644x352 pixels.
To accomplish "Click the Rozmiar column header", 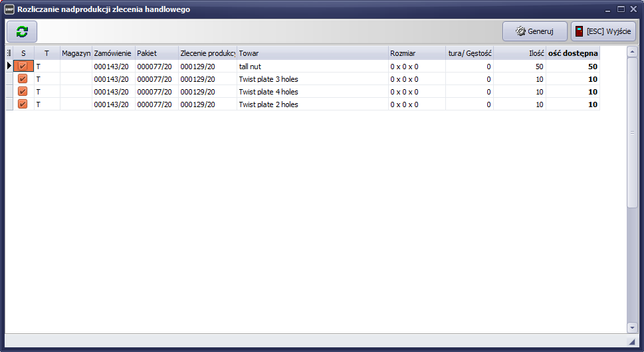I will click(417, 53).
